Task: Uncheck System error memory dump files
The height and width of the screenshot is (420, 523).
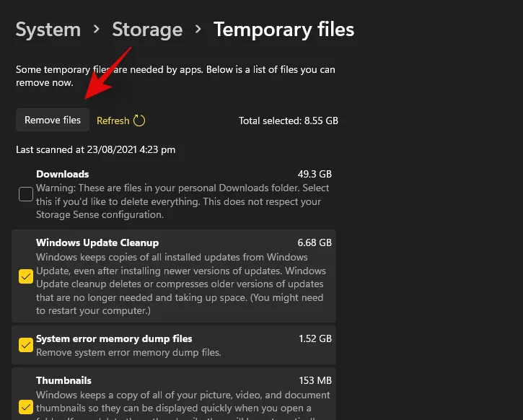Action: 26,345
